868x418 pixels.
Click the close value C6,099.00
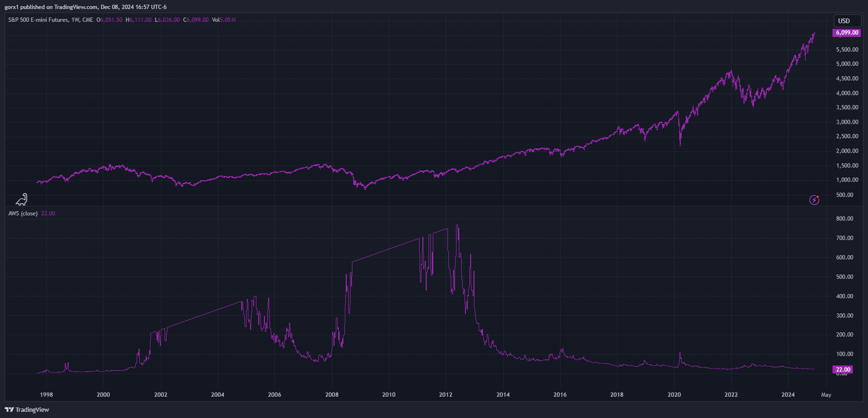click(196, 20)
